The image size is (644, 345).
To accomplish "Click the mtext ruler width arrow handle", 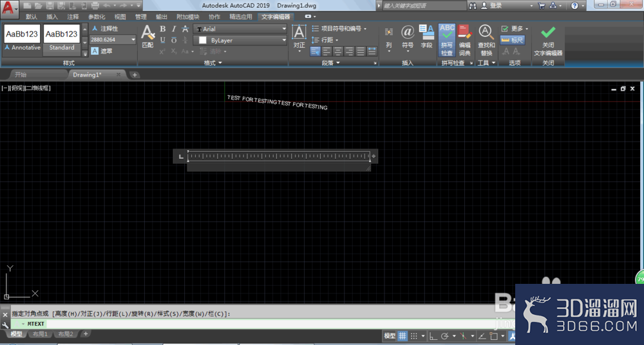I will click(374, 156).
